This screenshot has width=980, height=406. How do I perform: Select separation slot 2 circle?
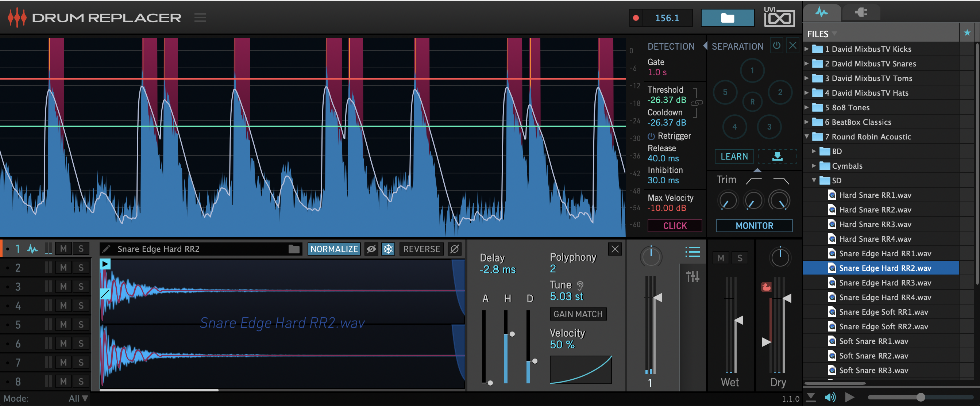tap(780, 92)
